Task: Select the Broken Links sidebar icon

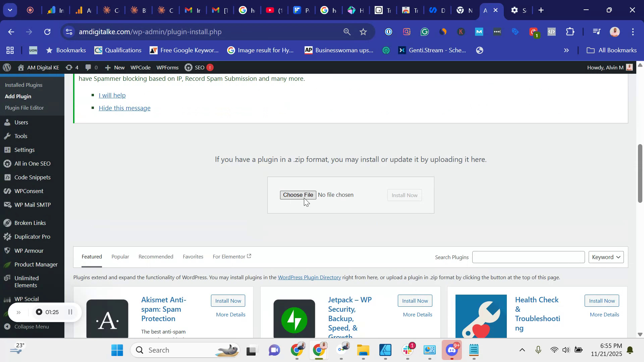Action: [x=7, y=222]
